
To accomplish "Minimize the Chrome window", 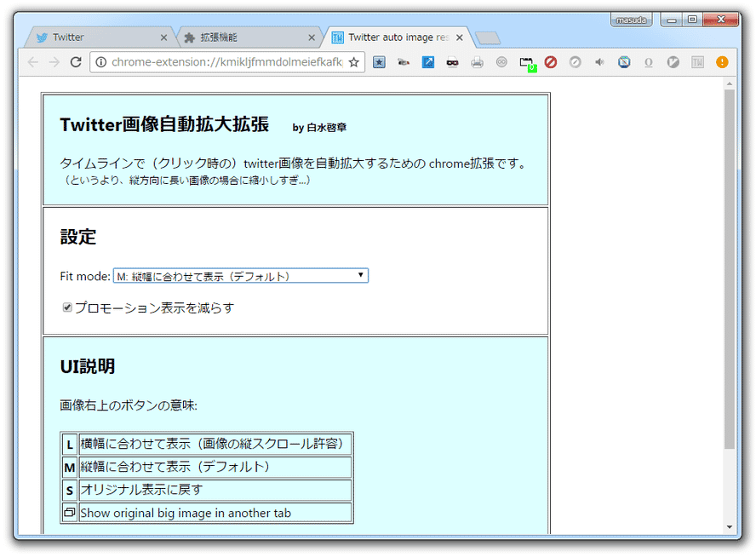I will [x=671, y=20].
